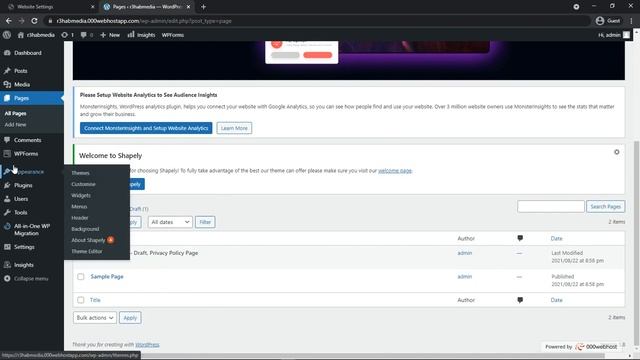Open WPForms in the admin bar
640x360 pixels.
tap(173, 35)
